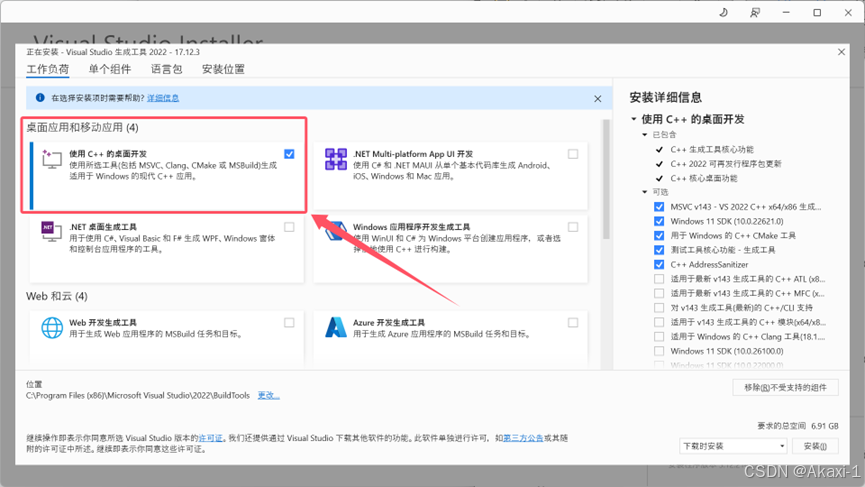Check .NET 桌面生成工具 workload
Image resolution: width=865 pixels, height=487 pixels.
[x=289, y=227]
